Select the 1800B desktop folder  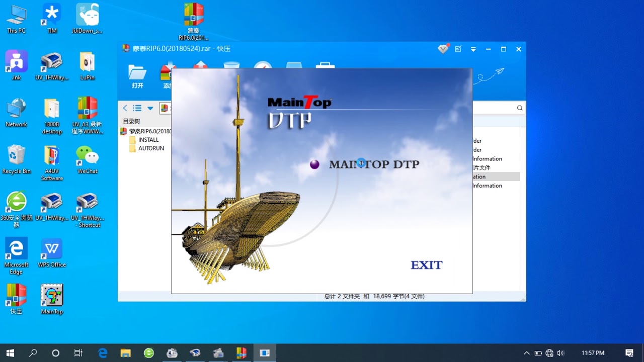click(x=52, y=116)
